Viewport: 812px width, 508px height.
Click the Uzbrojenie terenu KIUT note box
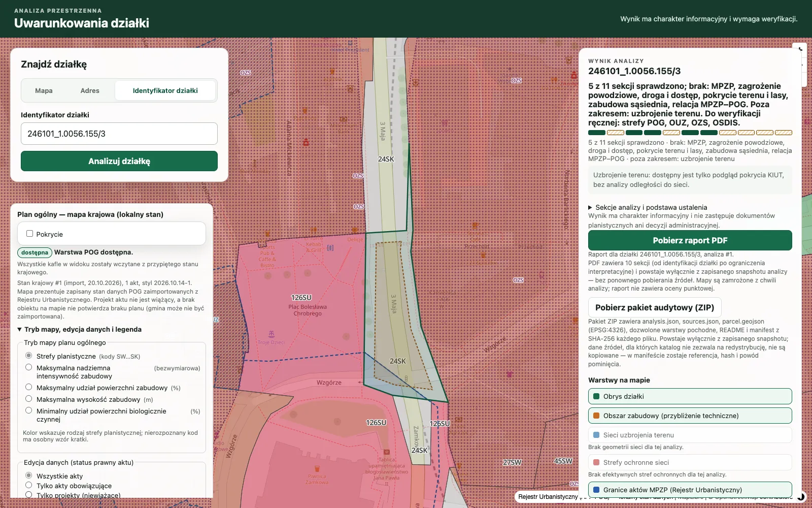[690, 180]
